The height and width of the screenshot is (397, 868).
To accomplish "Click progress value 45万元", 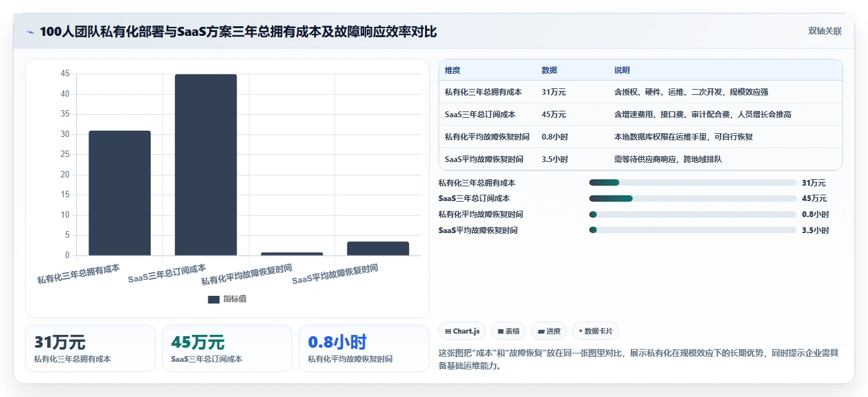I will pos(814,199).
